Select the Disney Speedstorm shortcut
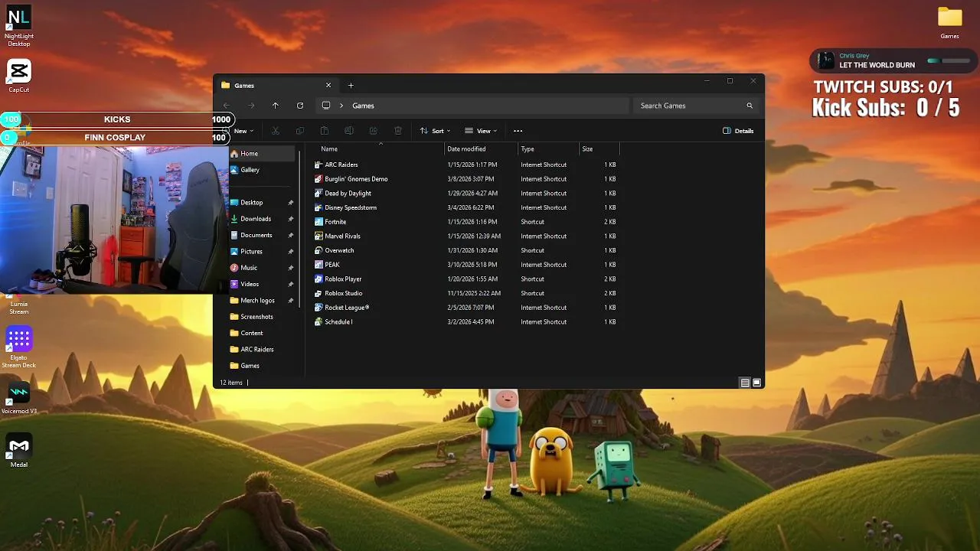 coord(345,207)
